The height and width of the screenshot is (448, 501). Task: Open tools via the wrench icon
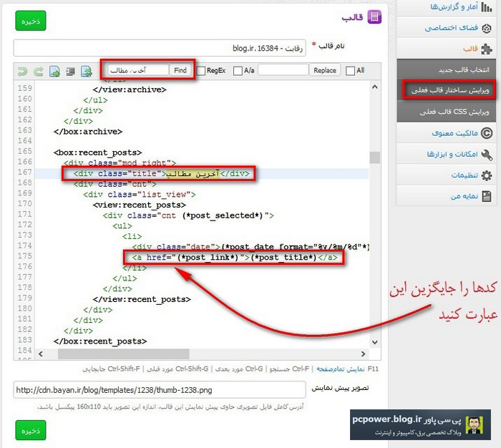pos(487,154)
